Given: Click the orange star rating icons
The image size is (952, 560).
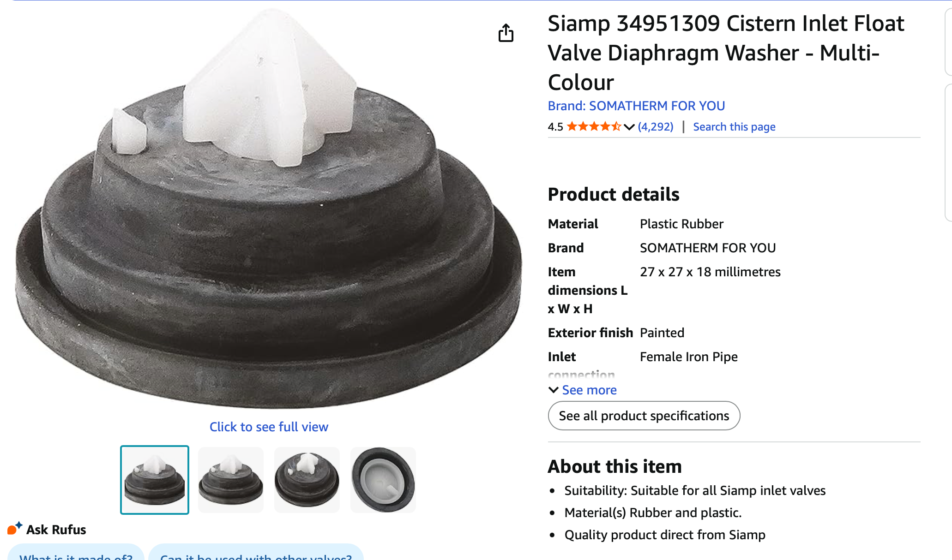Looking at the screenshot, I should pos(594,126).
